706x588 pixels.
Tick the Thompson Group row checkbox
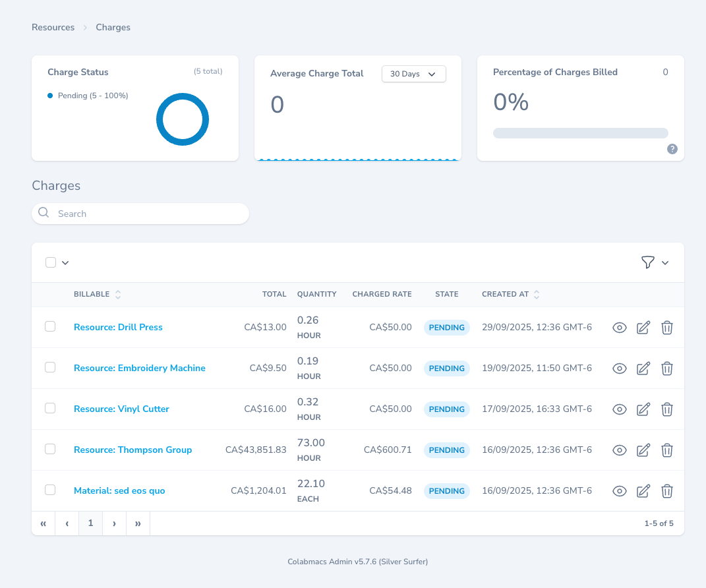[x=50, y=449]
